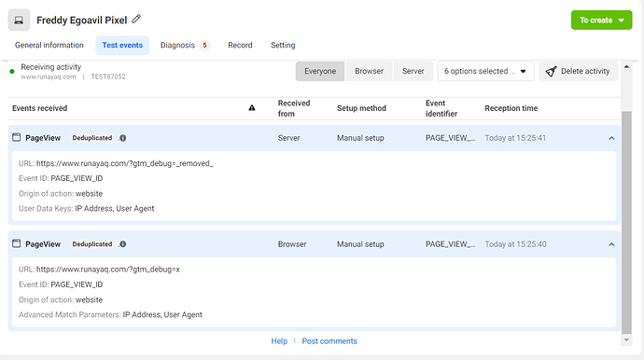Switch to General information tab
644x360 pixels.
coord(49,45)
